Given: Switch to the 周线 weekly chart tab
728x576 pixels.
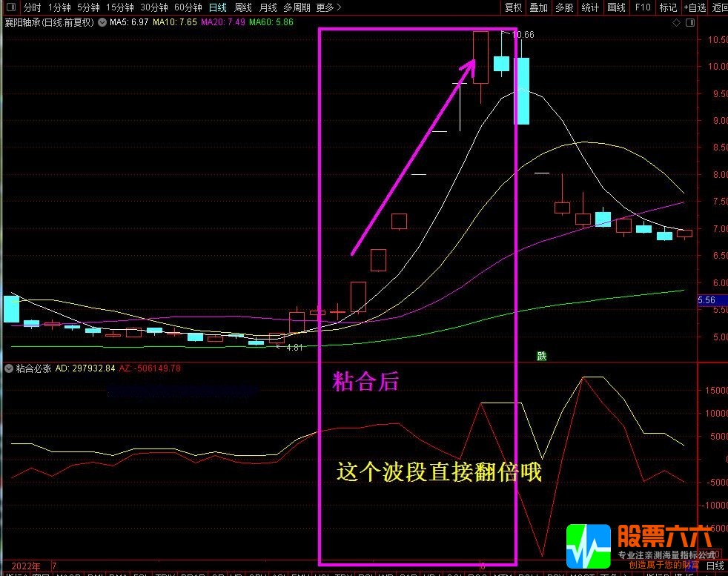Looking at the screenshot, I should click(x=242, y=7).
